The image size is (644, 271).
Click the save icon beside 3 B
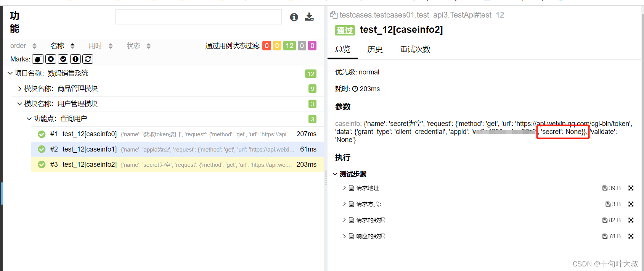click(608, 204)
